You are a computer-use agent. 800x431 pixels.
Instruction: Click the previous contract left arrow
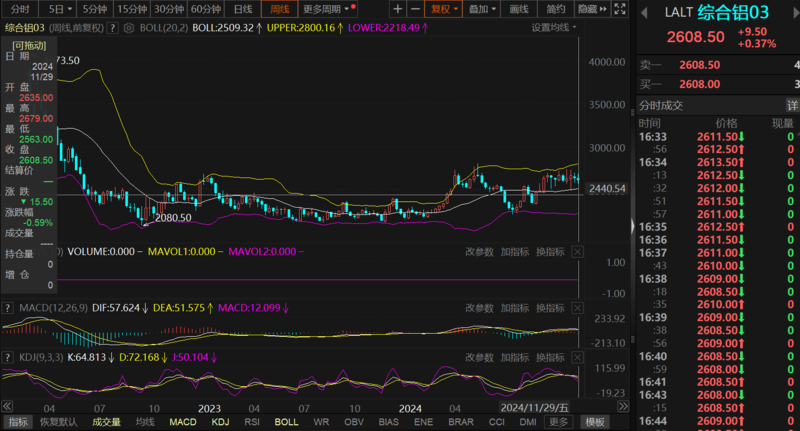[x=646, y=12]
